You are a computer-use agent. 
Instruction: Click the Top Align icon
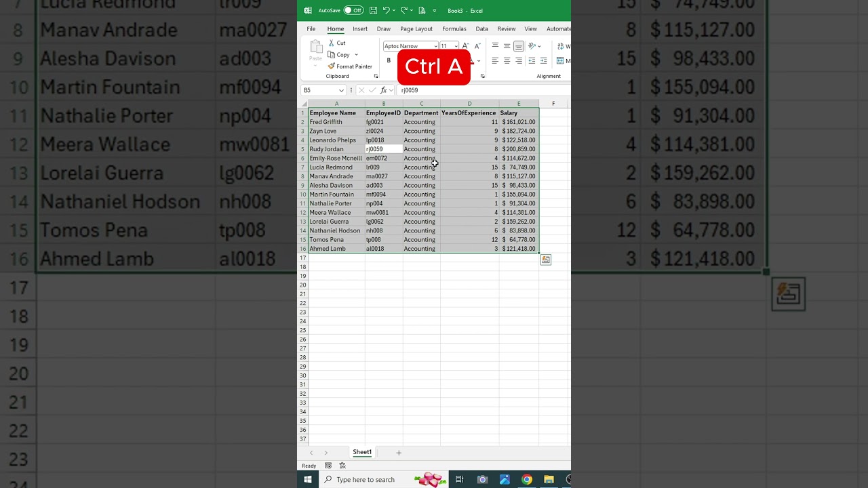(495, 46)
